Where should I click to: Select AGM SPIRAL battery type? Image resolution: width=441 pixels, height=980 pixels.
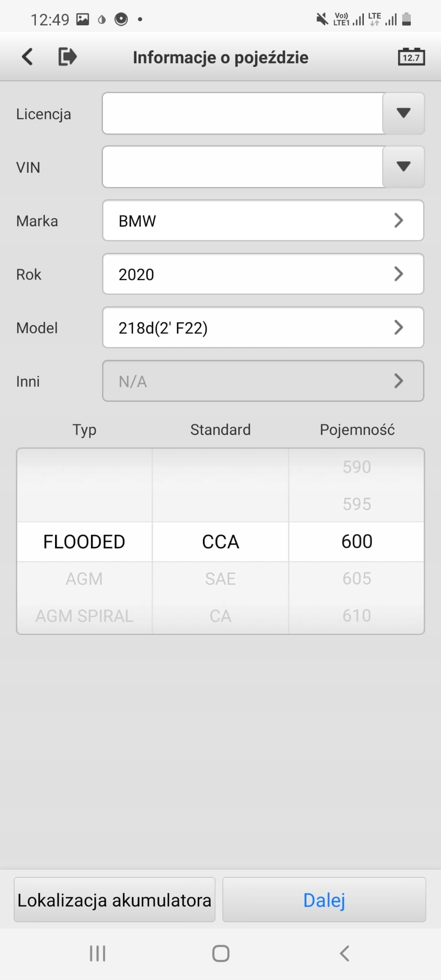[84, 616]
